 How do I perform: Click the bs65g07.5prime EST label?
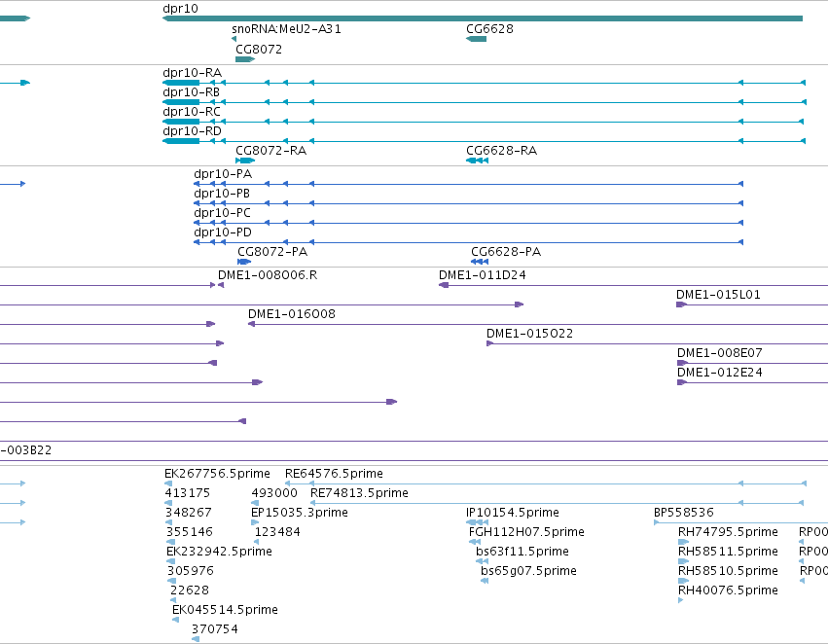(x=528, y=572)
